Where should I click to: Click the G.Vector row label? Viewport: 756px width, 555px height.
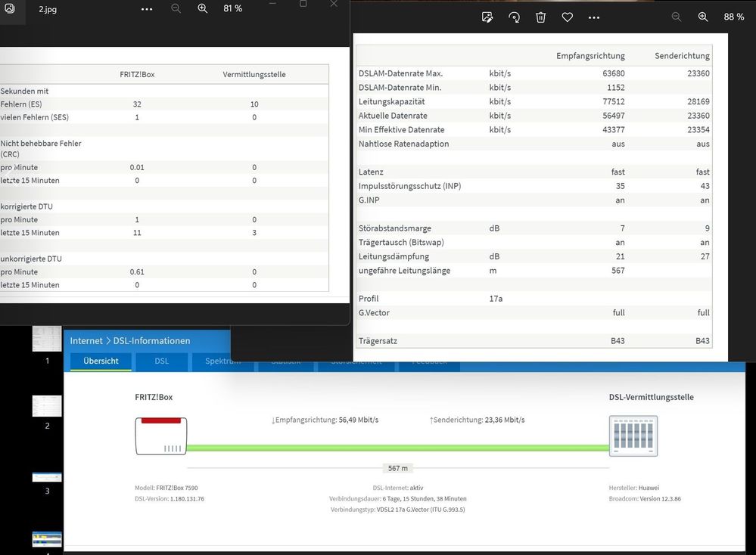point(374,313)
